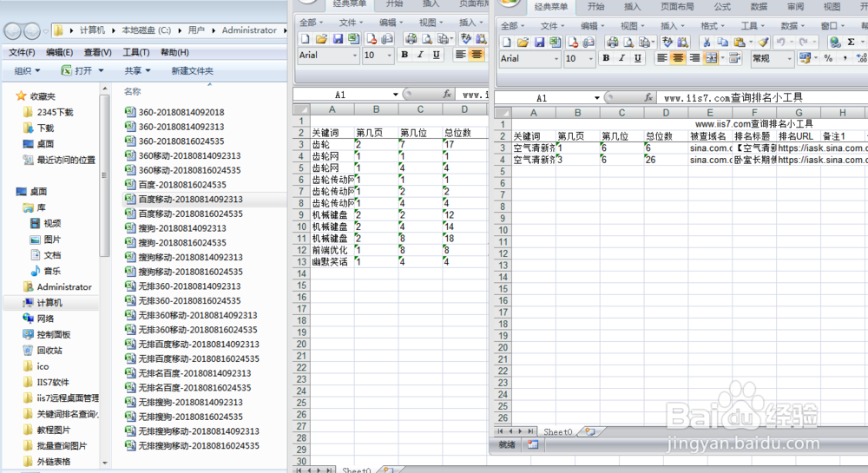Toggle Center alignment in right Excel window
The height and width of the screenshot is (473, 868).
pos(678,58)
